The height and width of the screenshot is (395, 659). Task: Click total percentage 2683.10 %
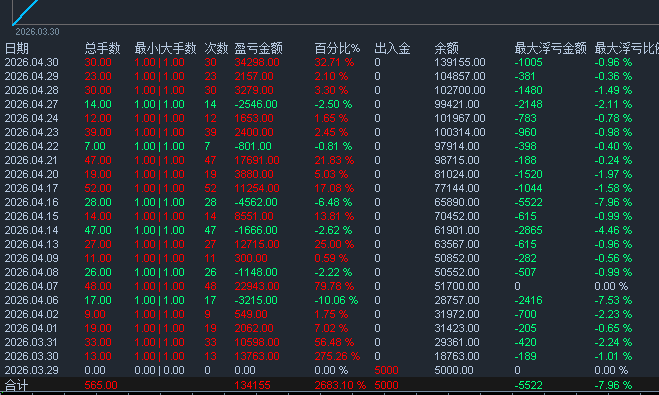tap(340, 385)
